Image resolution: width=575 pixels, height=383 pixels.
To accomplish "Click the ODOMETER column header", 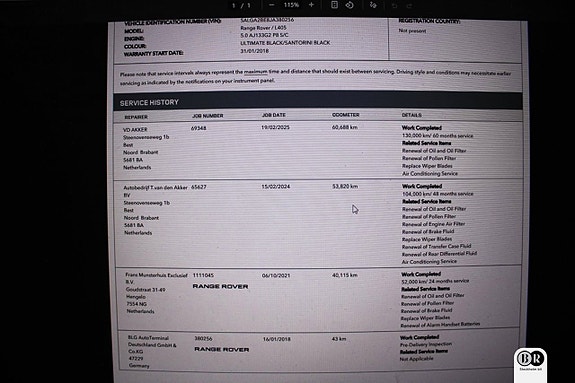I will [345, 115].
